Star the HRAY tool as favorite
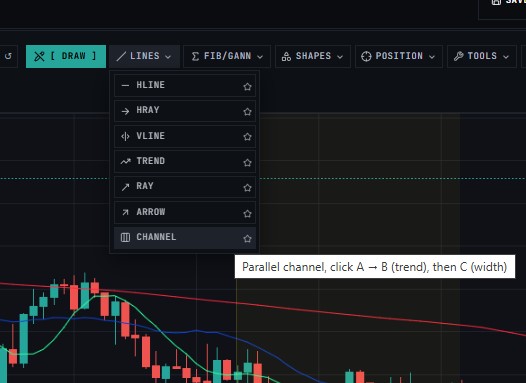 click(248, 112)
